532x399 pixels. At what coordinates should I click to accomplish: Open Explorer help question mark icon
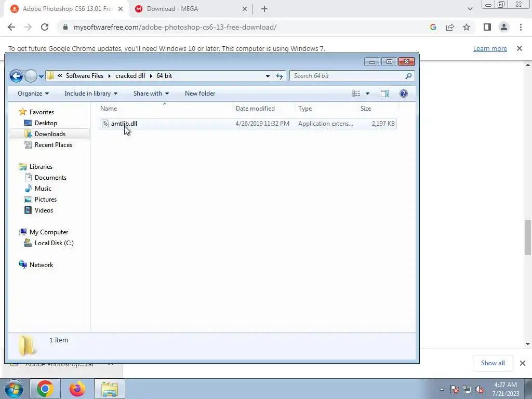[x=403, y=94]
